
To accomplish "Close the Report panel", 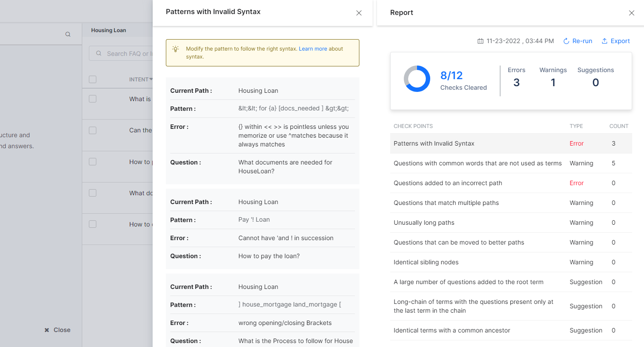I will pyautogui.click(x=631, y=13).
